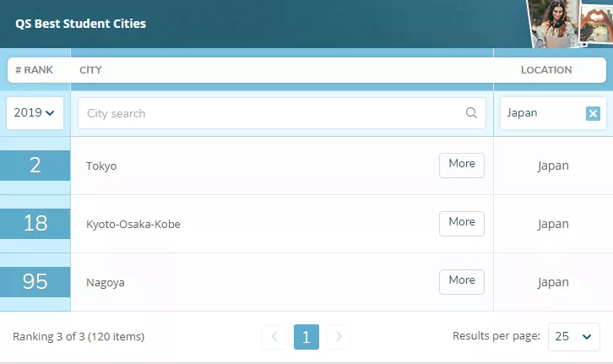Screen dimensions: 613x364
Task: Open the Nagoya city link
Action: point(106,283)
